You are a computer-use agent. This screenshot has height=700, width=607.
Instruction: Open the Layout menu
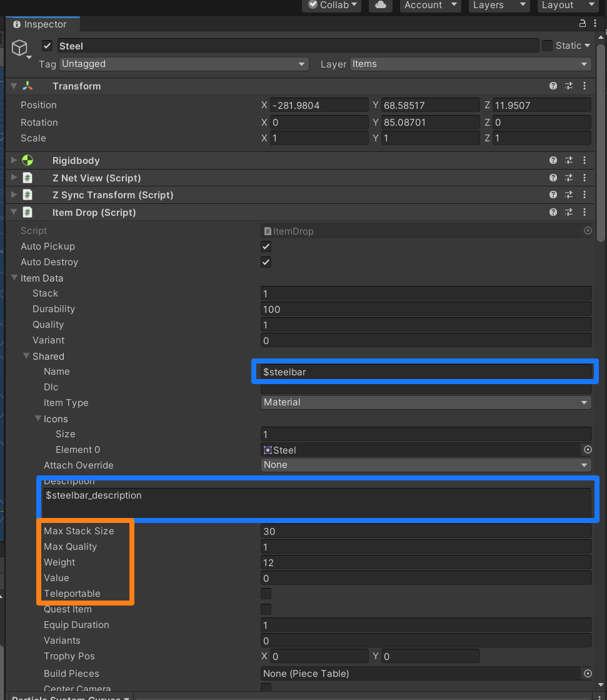tap(568, 5)
